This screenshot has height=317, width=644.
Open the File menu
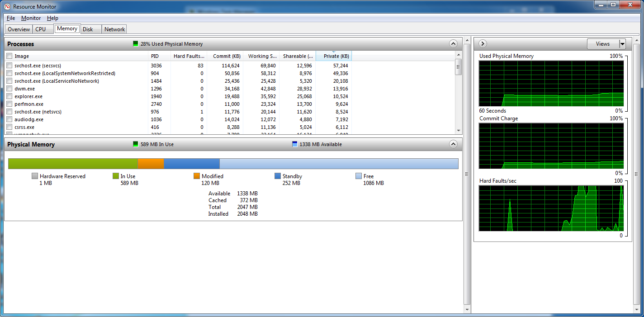pos(11,18)
